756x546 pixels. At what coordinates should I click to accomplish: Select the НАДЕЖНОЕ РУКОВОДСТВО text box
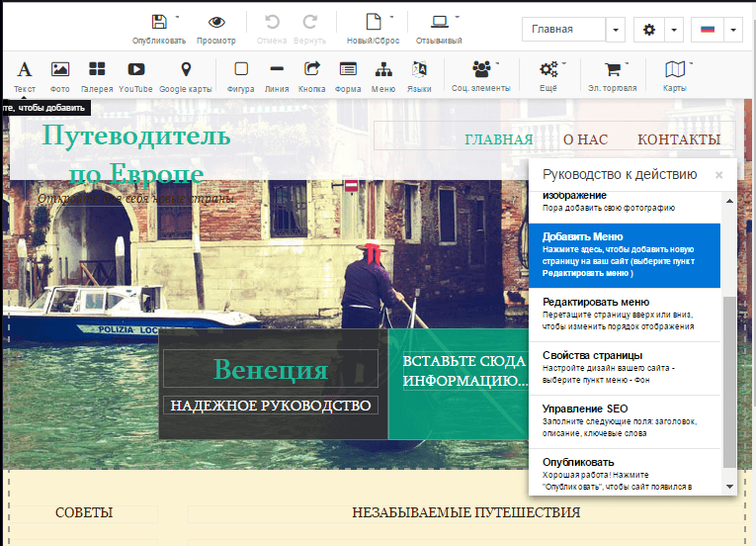pos(271,406)
